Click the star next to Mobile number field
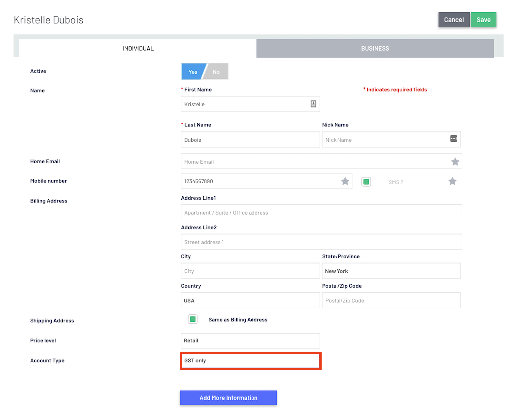The image size is (505, 420). (345, 181)
